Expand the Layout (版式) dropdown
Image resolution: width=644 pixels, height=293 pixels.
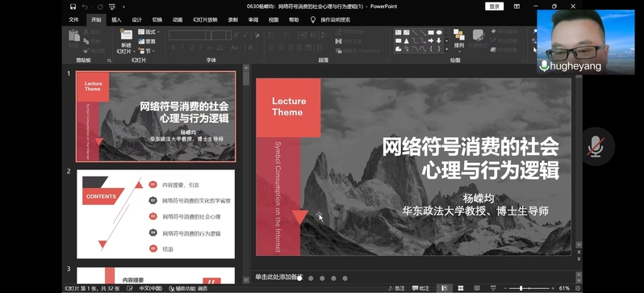click(149, 32)
